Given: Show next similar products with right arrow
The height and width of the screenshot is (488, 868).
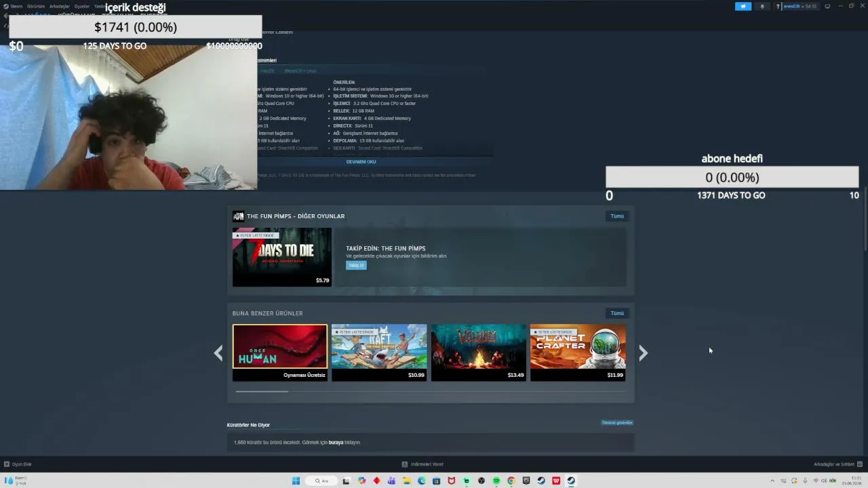Looking at the screenshot, I should point(643,353).
